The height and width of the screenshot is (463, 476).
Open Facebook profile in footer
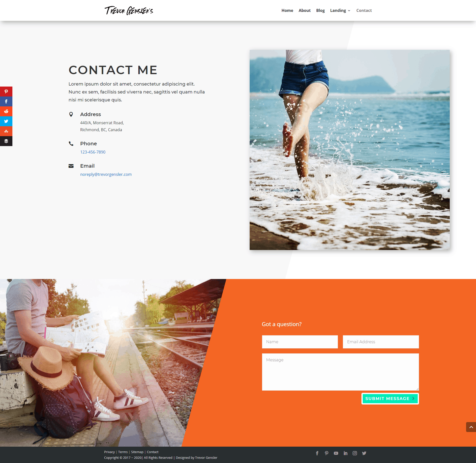click(x=317, y=453)
